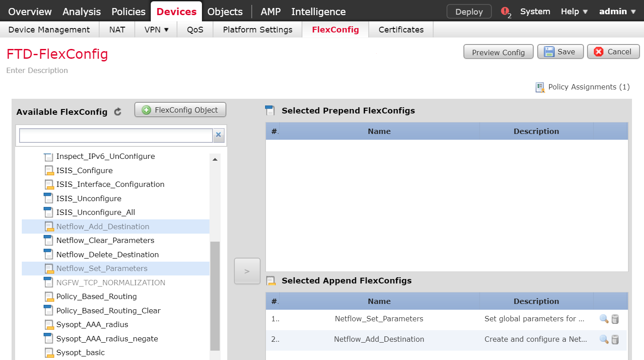Cancel the FlexConfig changes

[613, 52]
